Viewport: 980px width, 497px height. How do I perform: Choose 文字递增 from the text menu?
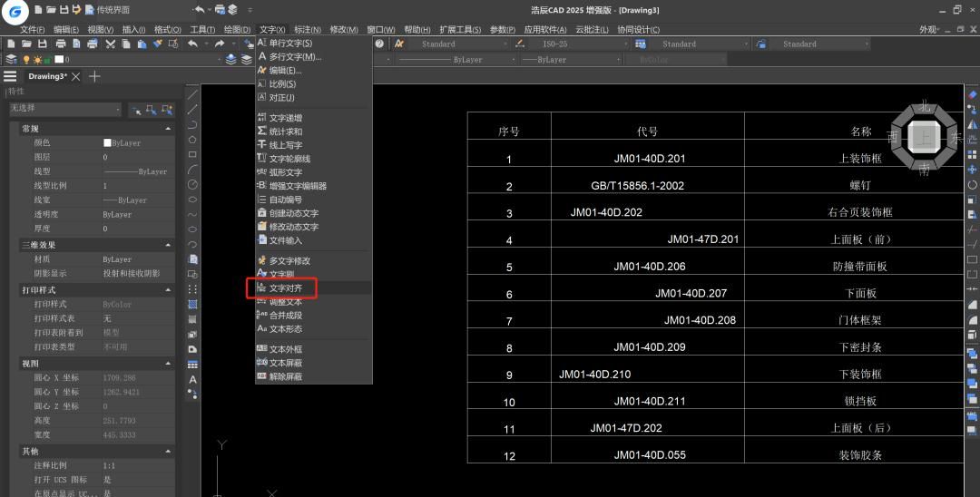tap(314, 118)
